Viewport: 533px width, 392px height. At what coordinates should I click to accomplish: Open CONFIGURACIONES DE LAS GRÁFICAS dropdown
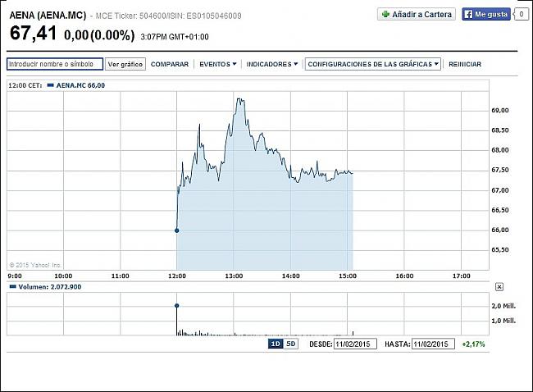point(373,64)
